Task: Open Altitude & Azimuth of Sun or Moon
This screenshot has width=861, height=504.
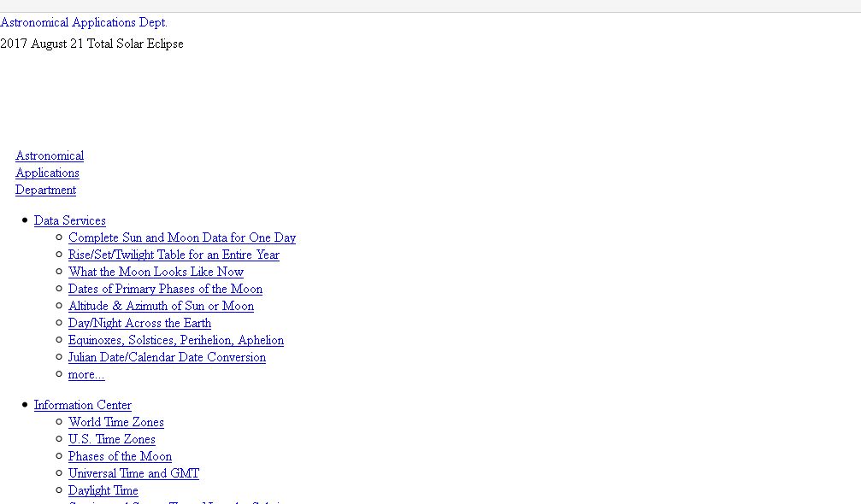Action: pos(161,306)
